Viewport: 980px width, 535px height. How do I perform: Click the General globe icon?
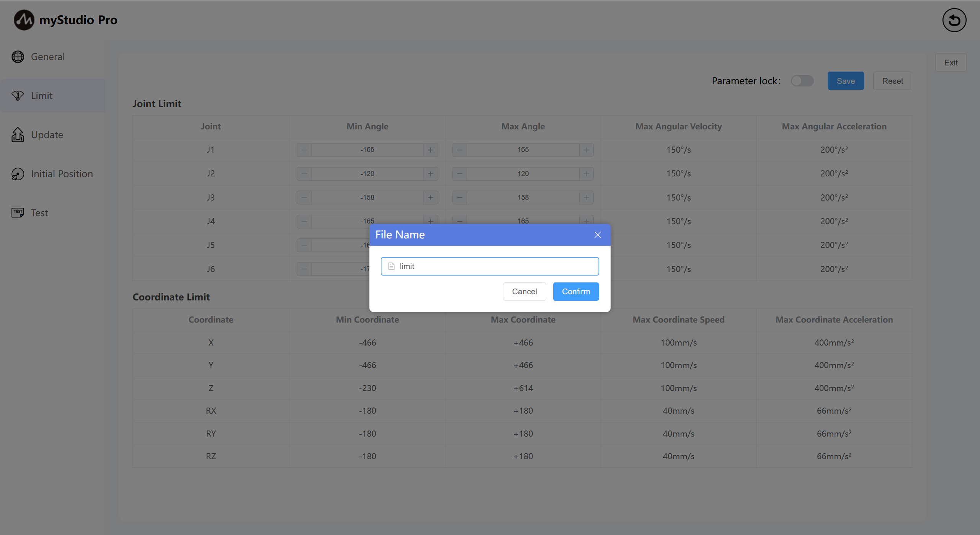click(x=18, y=57)
